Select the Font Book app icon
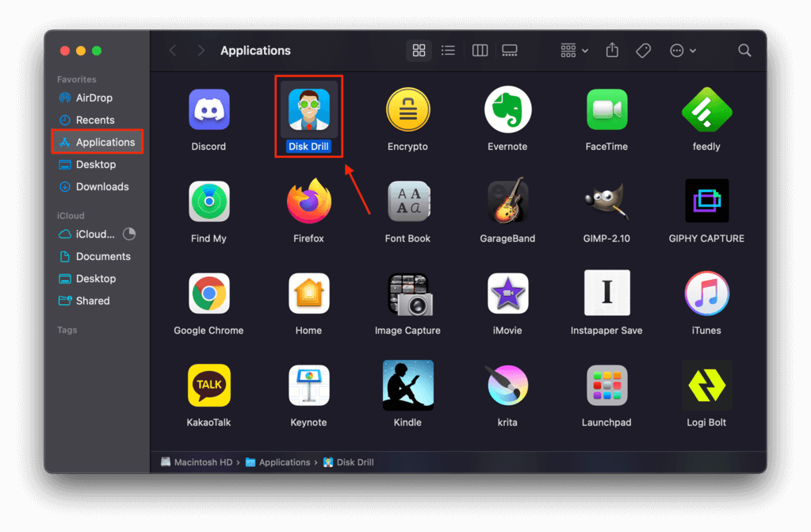The width and height of the screenshot is (811, 532). (x=408, y=201)
